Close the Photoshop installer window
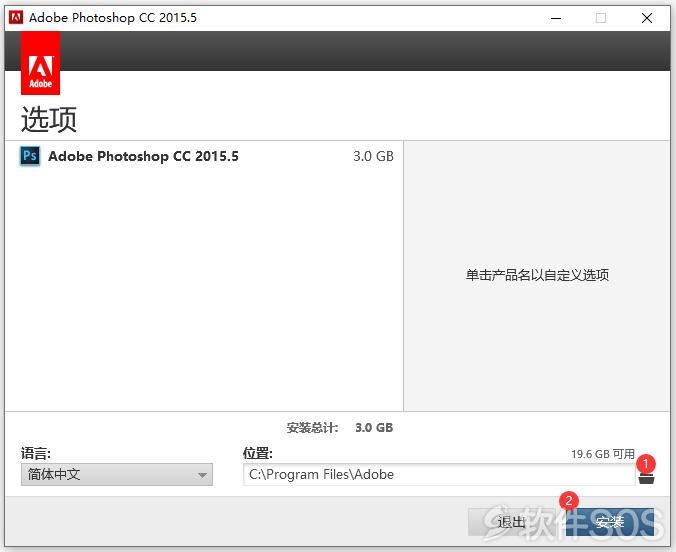676x552 pixels. coord(647,18)
